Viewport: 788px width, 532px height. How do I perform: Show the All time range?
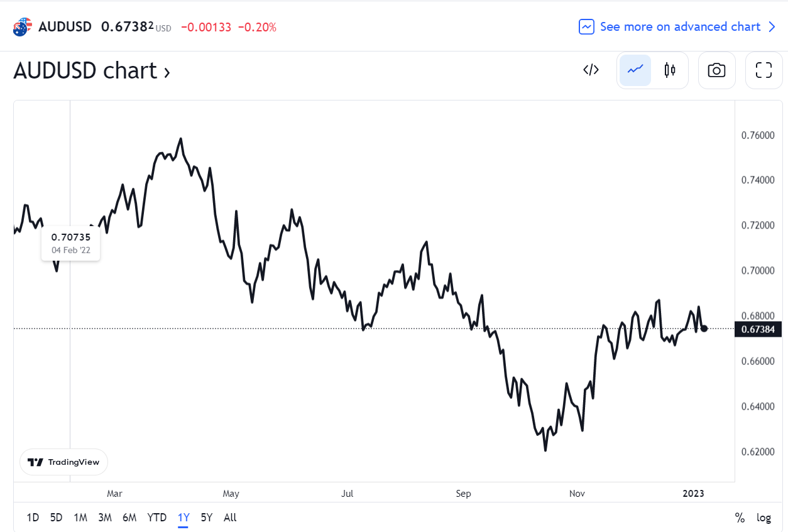click(x=230, y=518)
